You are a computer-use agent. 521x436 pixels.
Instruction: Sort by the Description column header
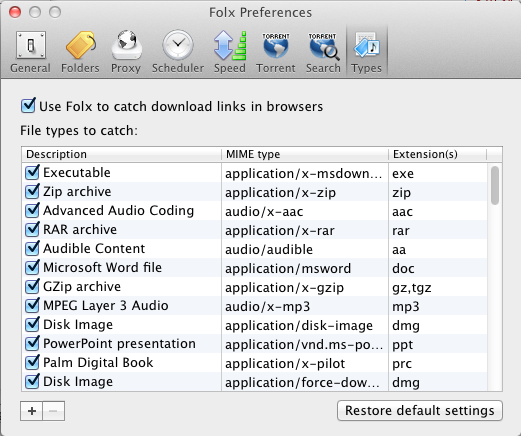click(122, 154)
